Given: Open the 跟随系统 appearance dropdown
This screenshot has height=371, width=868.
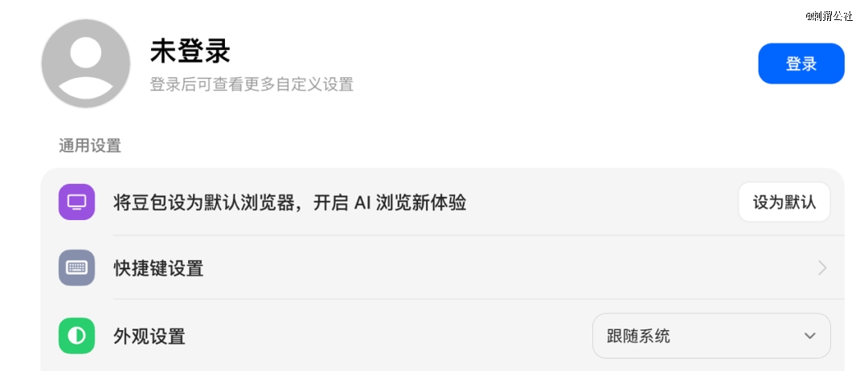Looking at the screenshot, I should pos(711,336).
